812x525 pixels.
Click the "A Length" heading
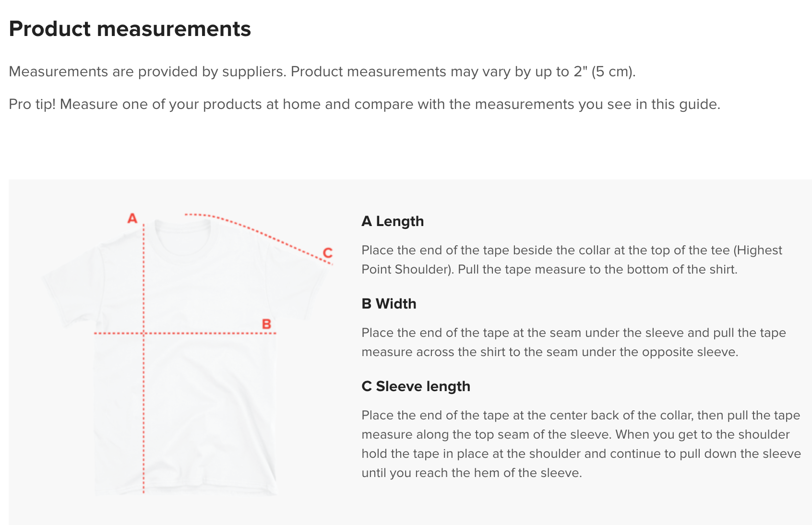[393, 221]
